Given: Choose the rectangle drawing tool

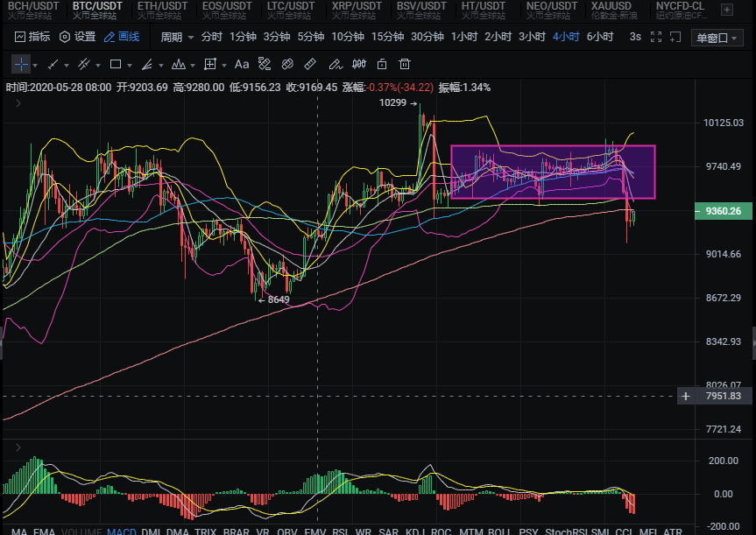Looking at the screenshot, I should point(116,64).
